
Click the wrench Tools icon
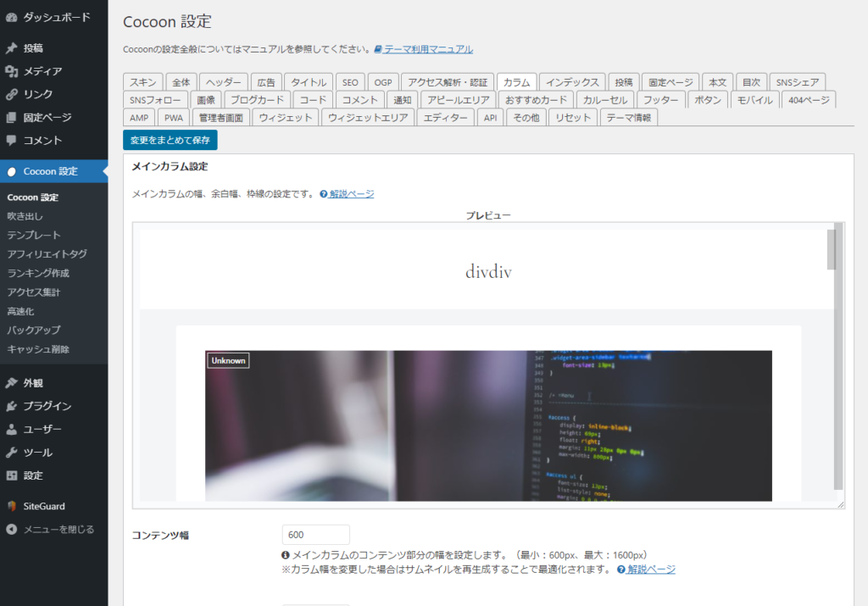coord(11,452)
